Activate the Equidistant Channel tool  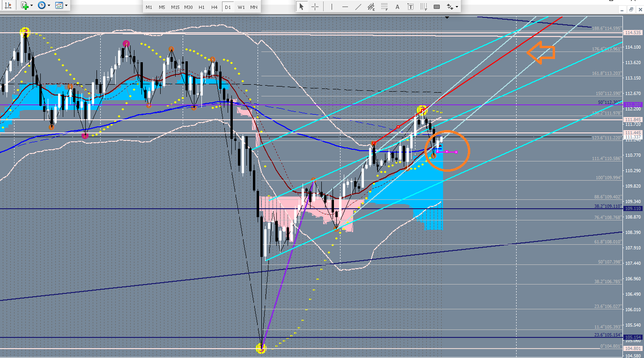[371, 7]
